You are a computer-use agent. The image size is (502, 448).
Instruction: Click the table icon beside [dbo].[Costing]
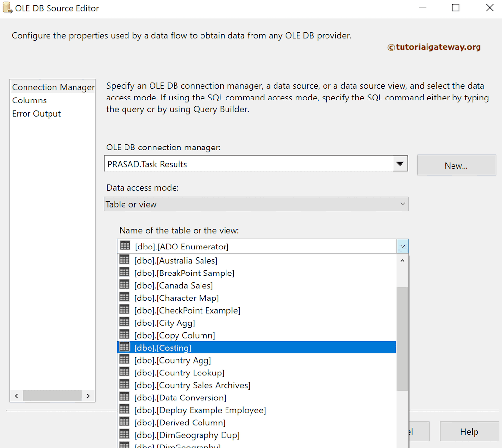click(x=124, y=347)
